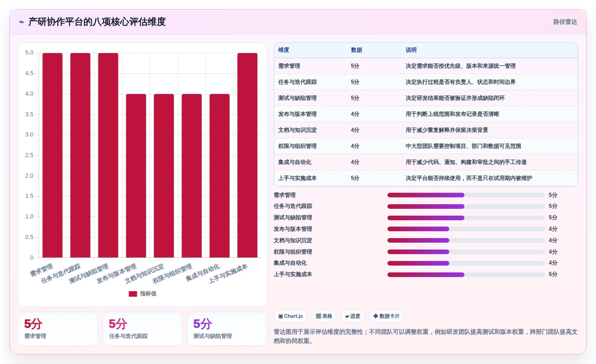Select the 文档与知识沉淀 table row name
596x364 pixels.
click(298, 130)
